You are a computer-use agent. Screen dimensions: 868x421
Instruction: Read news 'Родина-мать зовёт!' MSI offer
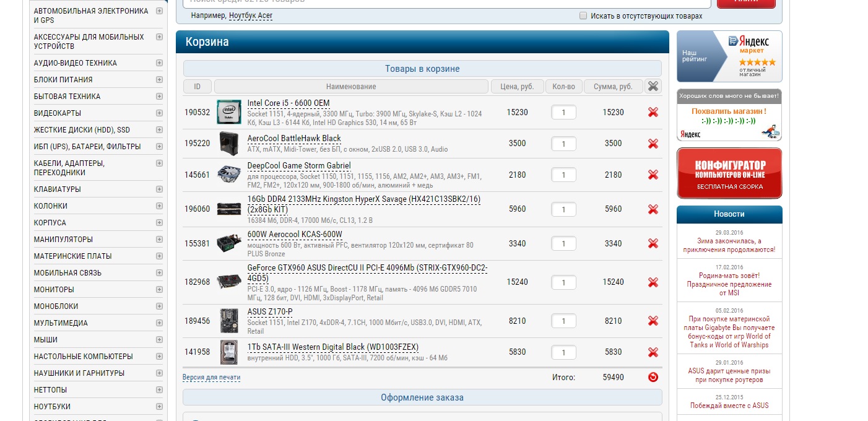tap(729, 284)
